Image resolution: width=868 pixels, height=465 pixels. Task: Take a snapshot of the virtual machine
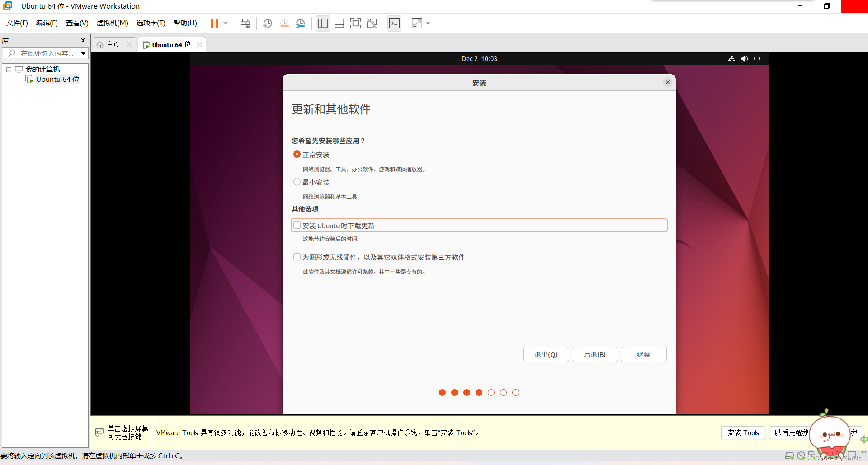[x=267, y=23]
